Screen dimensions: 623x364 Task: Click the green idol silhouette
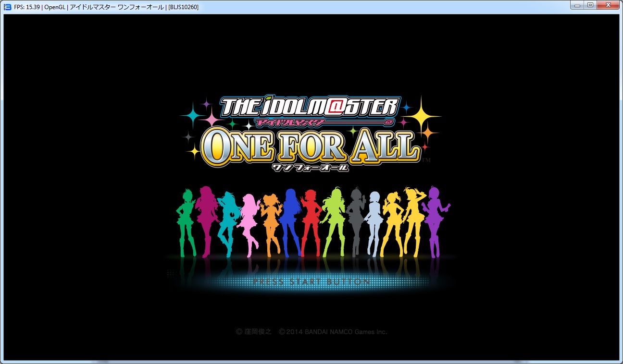(x=186, y=222)
